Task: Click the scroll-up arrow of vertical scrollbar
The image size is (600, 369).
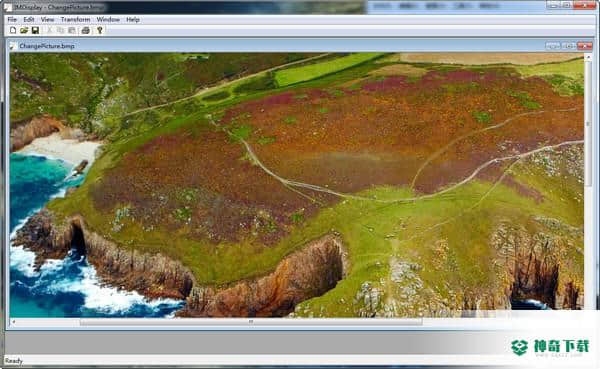Action: [588, 57]
